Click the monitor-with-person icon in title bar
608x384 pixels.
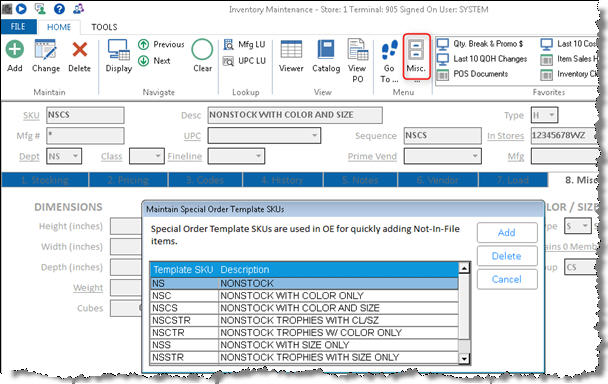tap(40, 9)
